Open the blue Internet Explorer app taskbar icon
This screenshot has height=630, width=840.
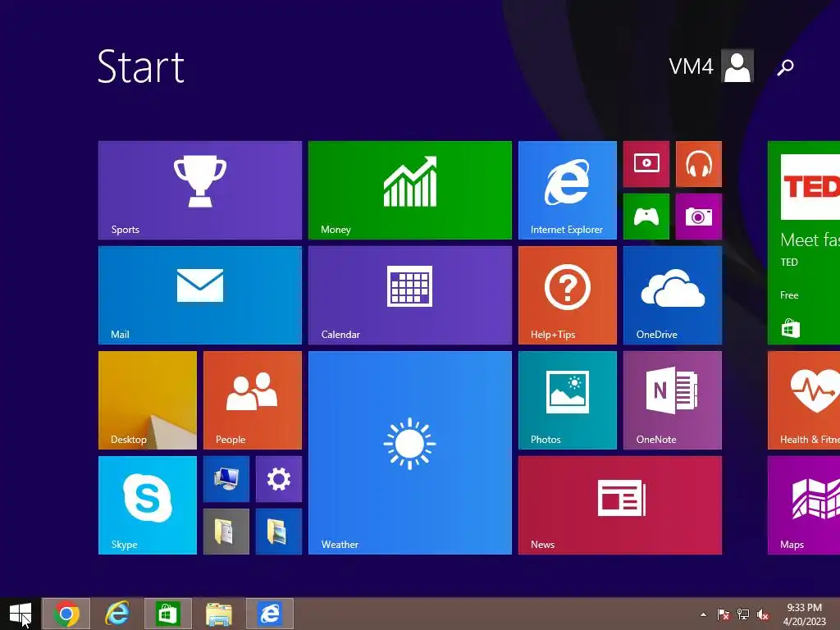coord(269,614)
